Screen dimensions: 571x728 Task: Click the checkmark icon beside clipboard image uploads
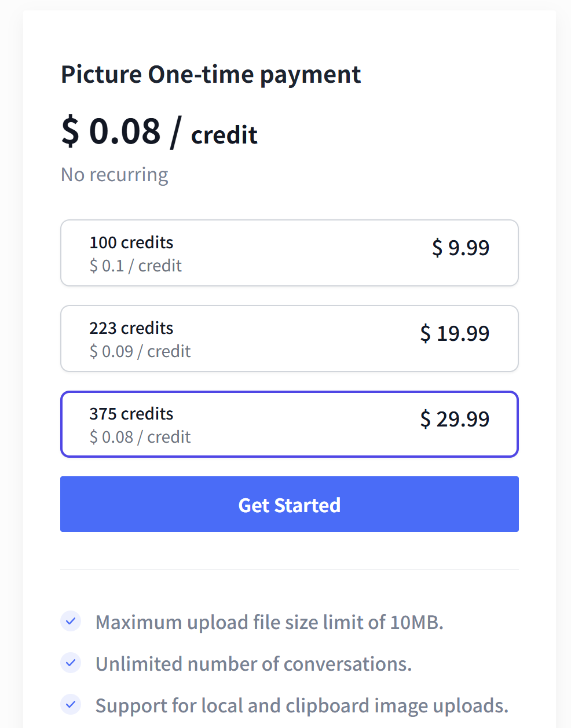click(71, 704)
